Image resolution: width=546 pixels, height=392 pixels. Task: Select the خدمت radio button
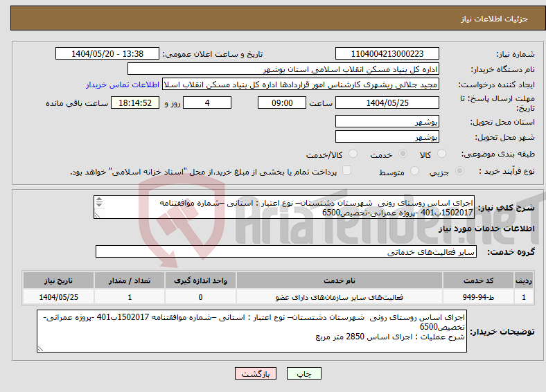403,154
